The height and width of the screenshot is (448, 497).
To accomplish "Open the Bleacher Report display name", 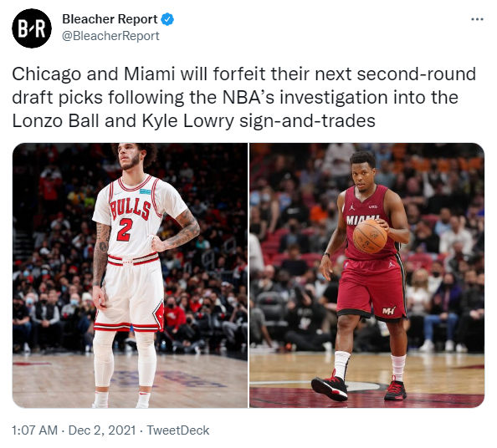I will [110, 19].
